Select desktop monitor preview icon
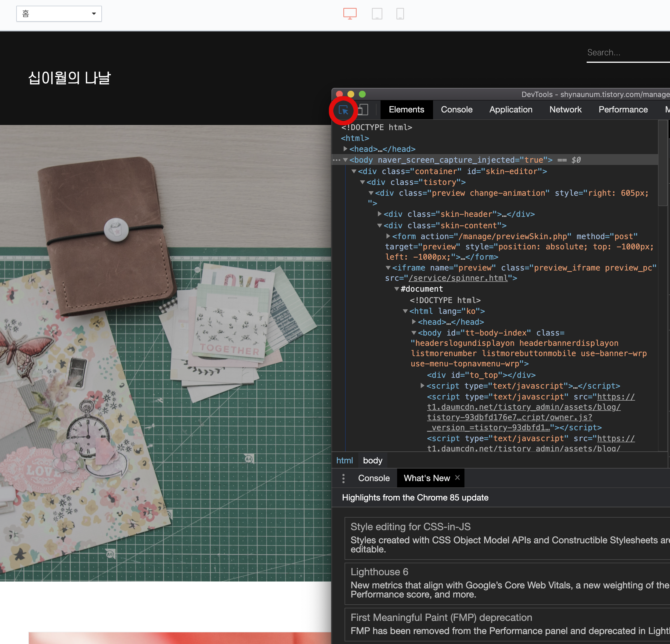 350,14
